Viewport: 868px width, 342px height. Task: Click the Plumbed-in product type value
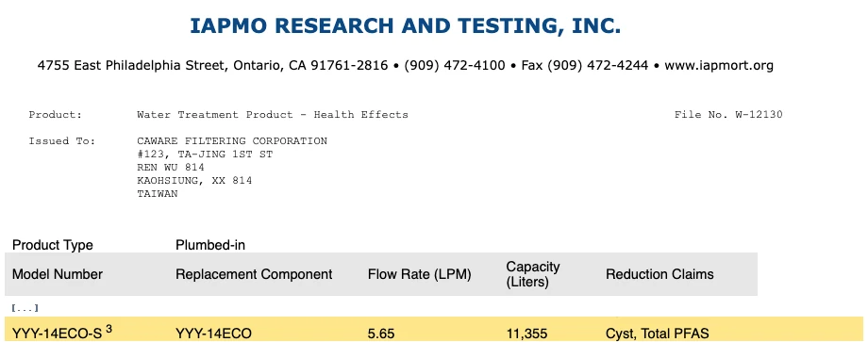210,245
